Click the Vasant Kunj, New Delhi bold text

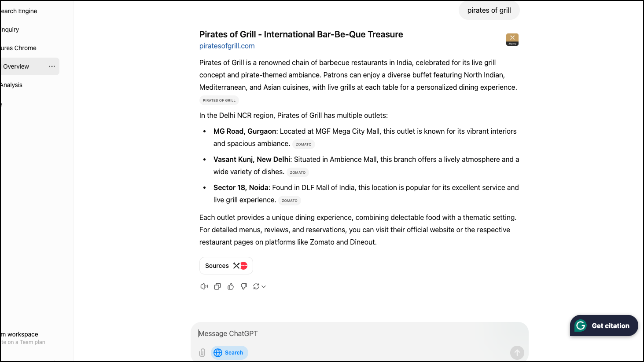coord(252,159)
